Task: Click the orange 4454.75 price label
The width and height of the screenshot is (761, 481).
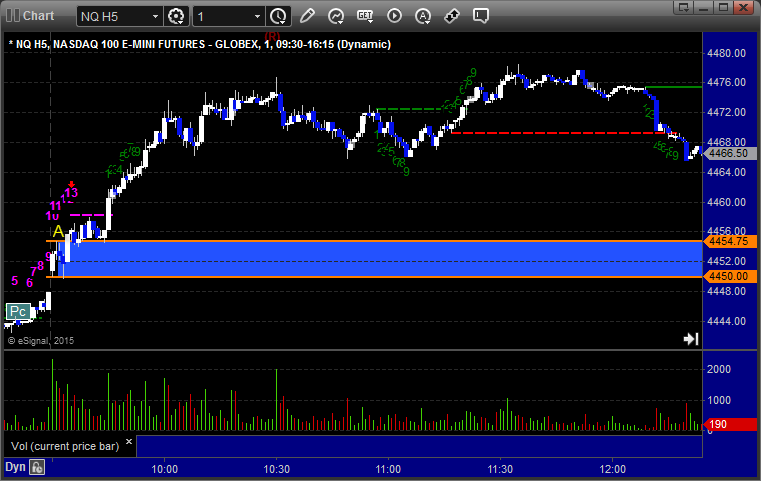Action: [729, 241]
